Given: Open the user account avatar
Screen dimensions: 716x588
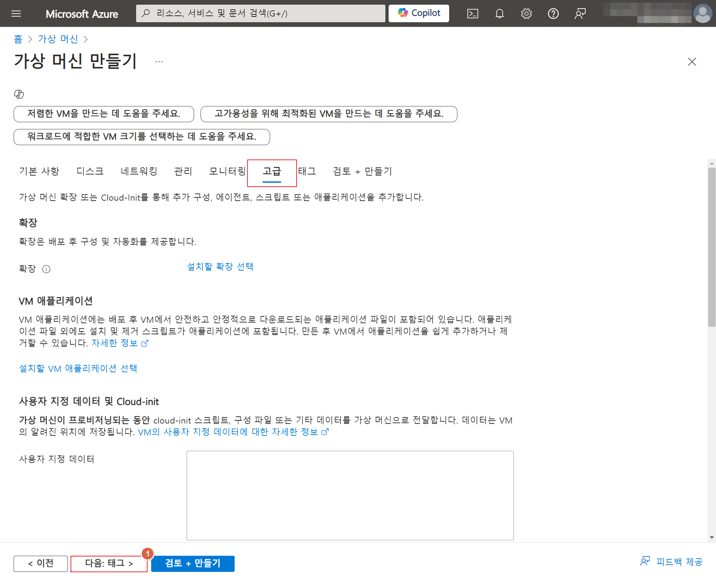Looking at the screenshot, I should point(702,14).
